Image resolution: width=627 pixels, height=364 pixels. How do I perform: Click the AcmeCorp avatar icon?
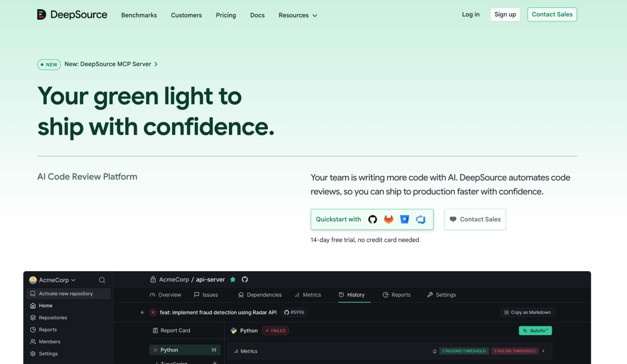point(33,280)
